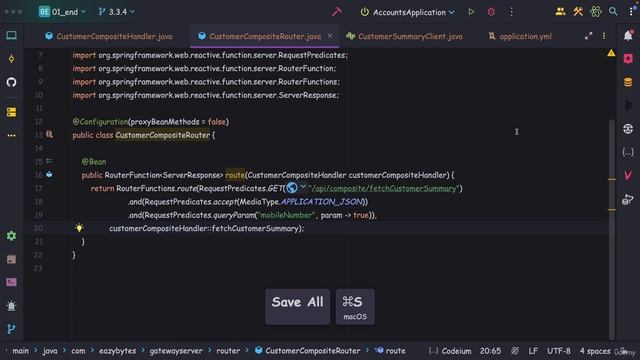Click the class gutter icon on line 13

[x=49, y=134]
